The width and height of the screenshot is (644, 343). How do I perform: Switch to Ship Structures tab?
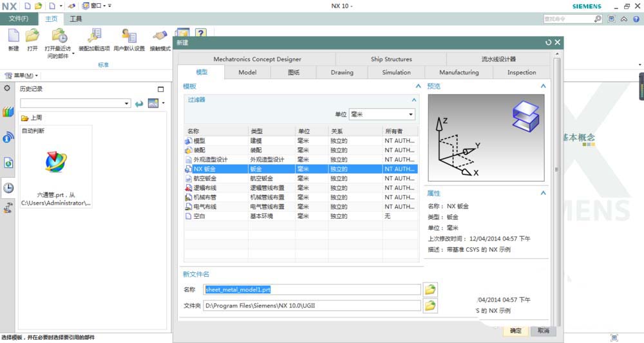[x=391, y=59]
